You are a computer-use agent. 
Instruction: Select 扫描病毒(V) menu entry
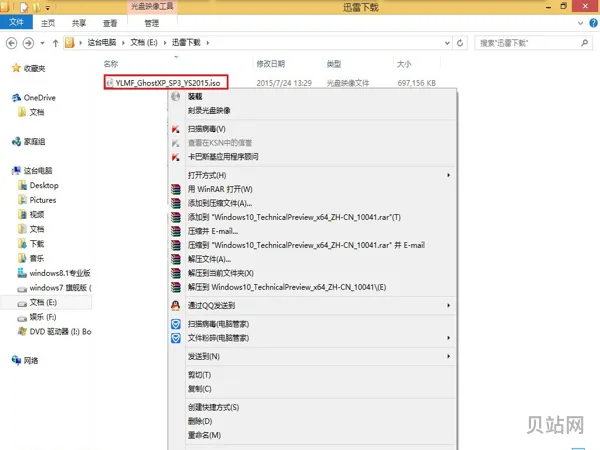click(x=207, y=129)
